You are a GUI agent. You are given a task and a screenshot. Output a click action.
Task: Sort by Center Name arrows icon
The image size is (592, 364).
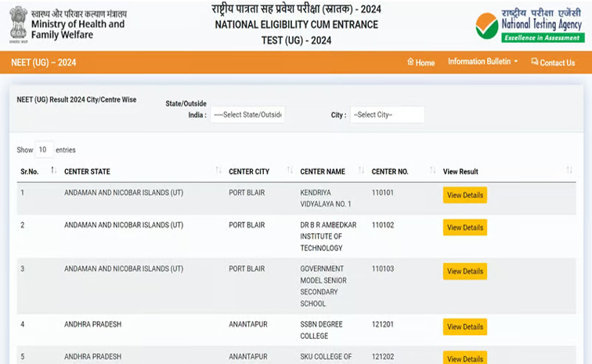361,171
